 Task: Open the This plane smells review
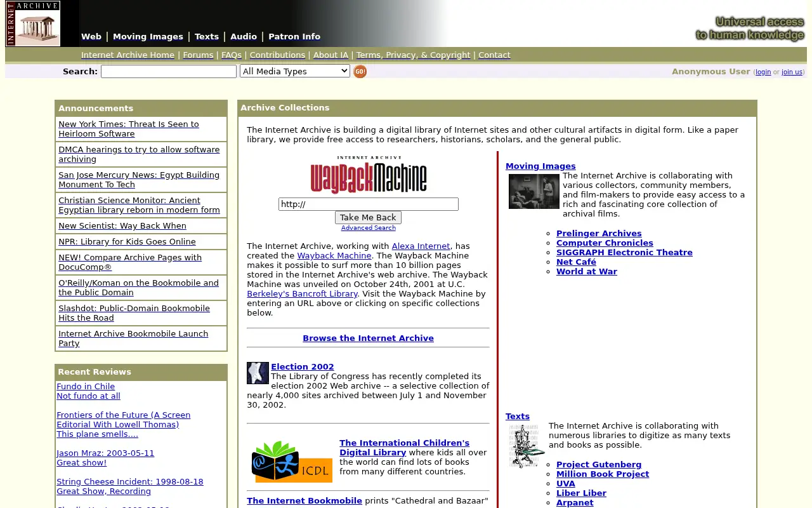[x=97, y=434]
